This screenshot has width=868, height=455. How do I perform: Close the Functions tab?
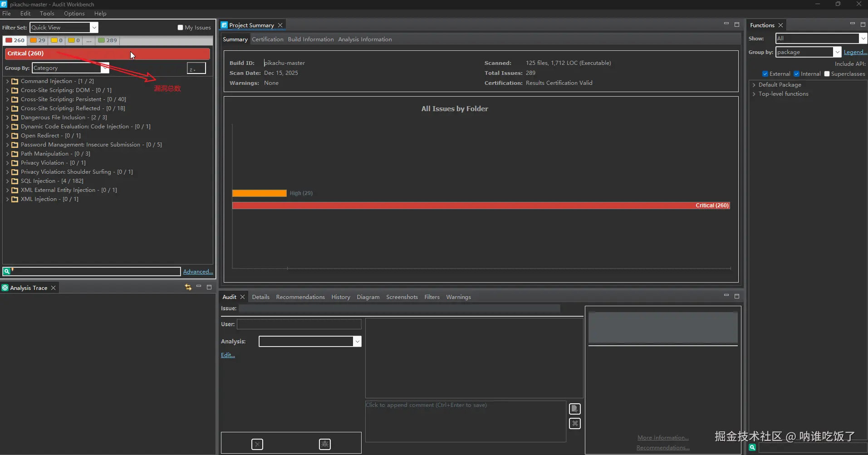[x=780, y=25]
